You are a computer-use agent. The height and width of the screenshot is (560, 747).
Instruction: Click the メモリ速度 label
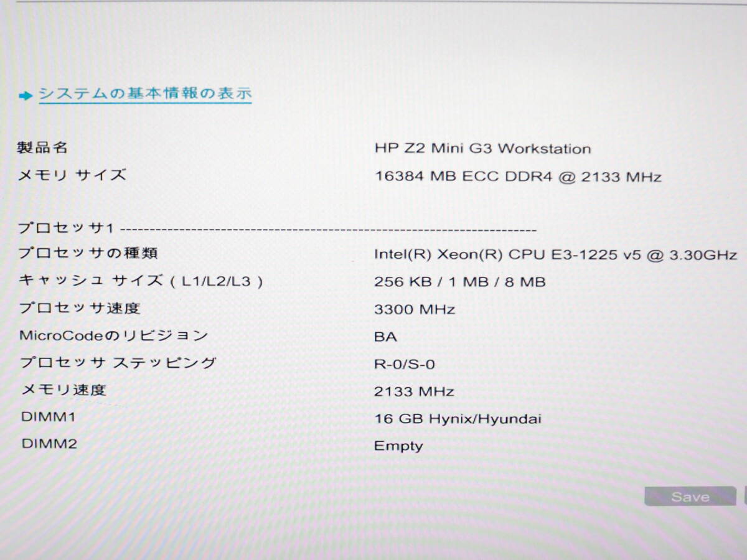coord(63,390)
